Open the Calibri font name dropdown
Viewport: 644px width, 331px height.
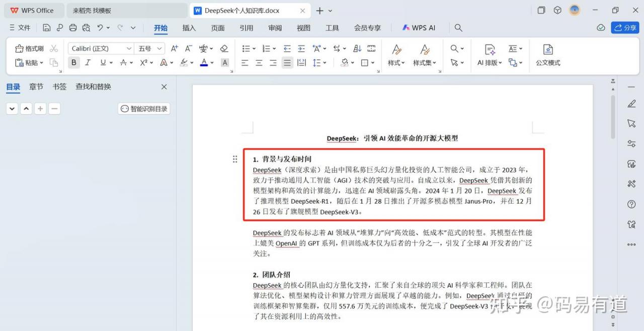tap(129, 48)
